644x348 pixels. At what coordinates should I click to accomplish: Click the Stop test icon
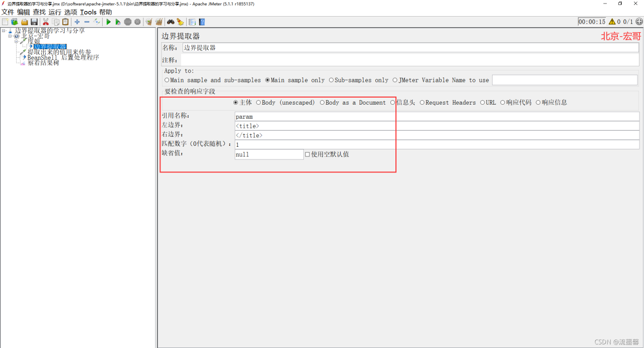(x=128, y=22)
